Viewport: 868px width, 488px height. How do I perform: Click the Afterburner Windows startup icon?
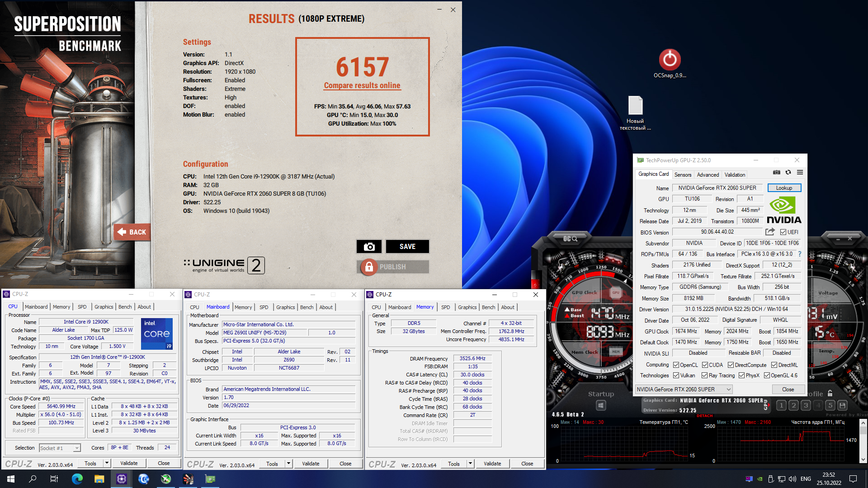pos(601,405)
